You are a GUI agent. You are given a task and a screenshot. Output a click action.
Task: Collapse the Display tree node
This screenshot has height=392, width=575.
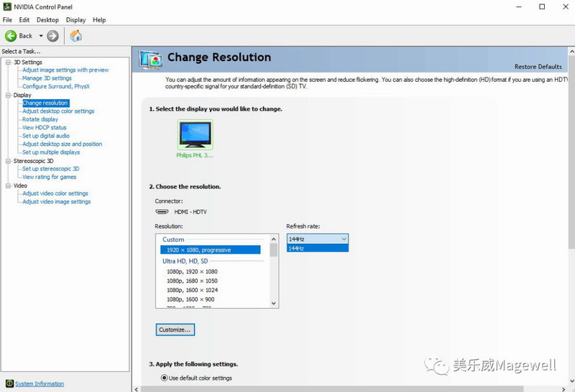tap(8, 95)
